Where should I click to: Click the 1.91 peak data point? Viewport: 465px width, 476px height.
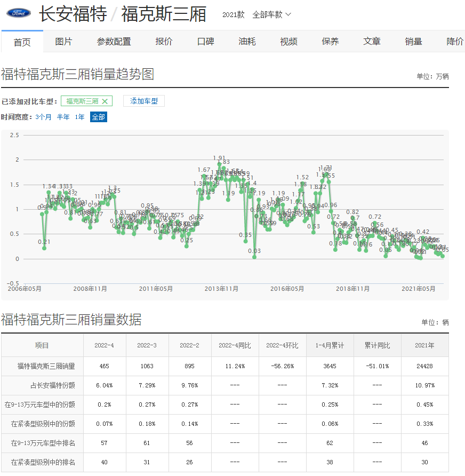tap(219, 165)
